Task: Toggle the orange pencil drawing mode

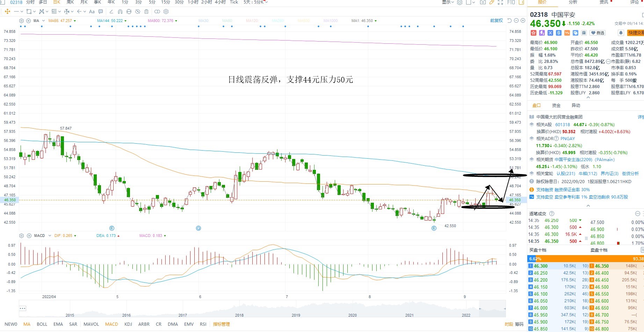Action: click(x=492, y=2)
